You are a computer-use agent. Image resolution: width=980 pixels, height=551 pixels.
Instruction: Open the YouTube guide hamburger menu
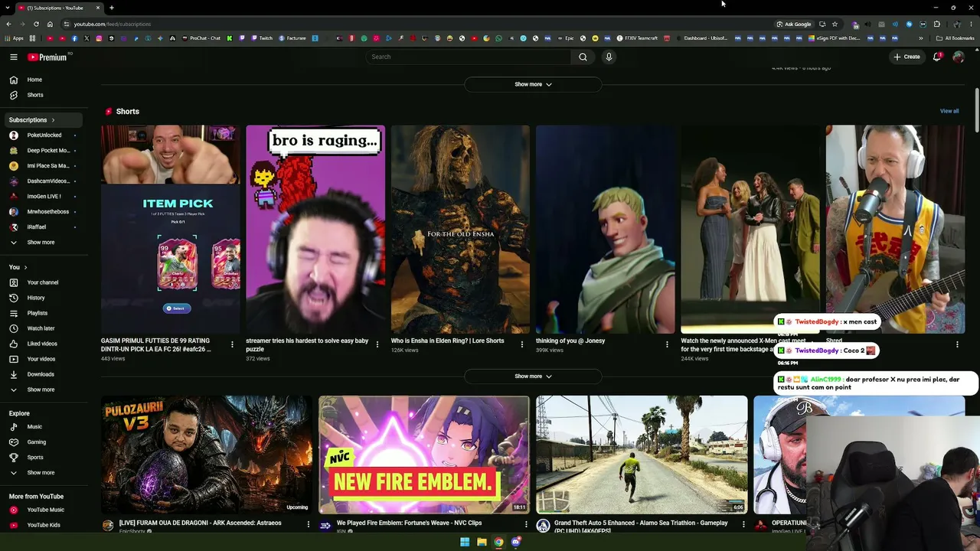14,57
